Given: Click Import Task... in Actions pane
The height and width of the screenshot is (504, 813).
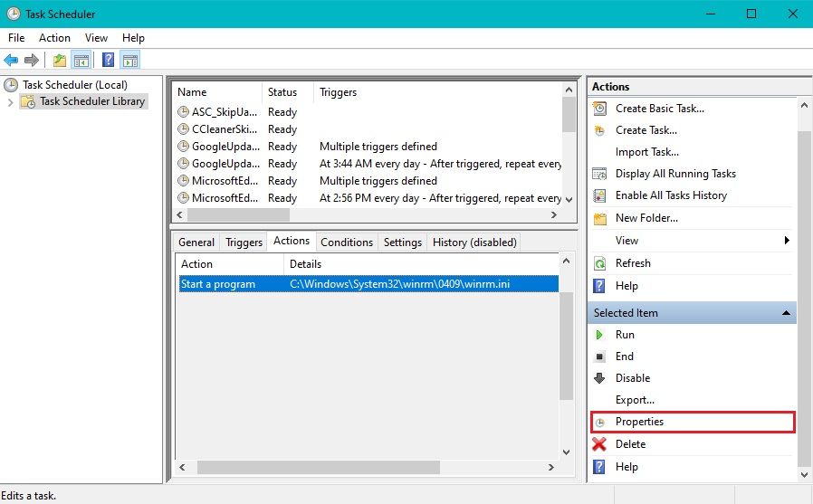Looking at the screenshot, I should pyautogui.click(x=646, y=152).
